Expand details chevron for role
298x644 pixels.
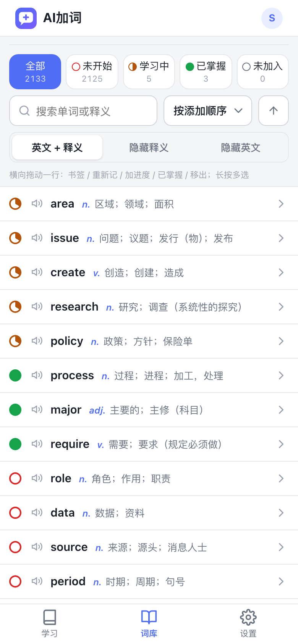[x=281, y=478]
